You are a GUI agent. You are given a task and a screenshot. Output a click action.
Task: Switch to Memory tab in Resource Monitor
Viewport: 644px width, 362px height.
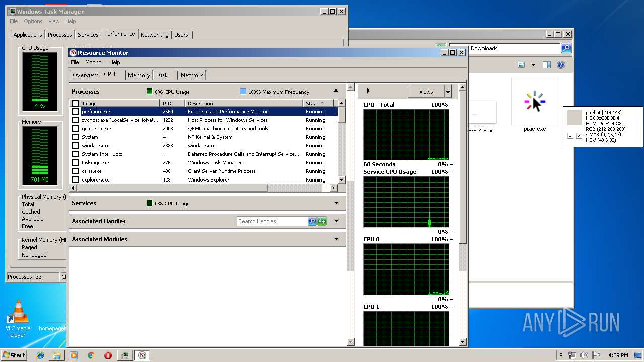[x=139, y=75]
